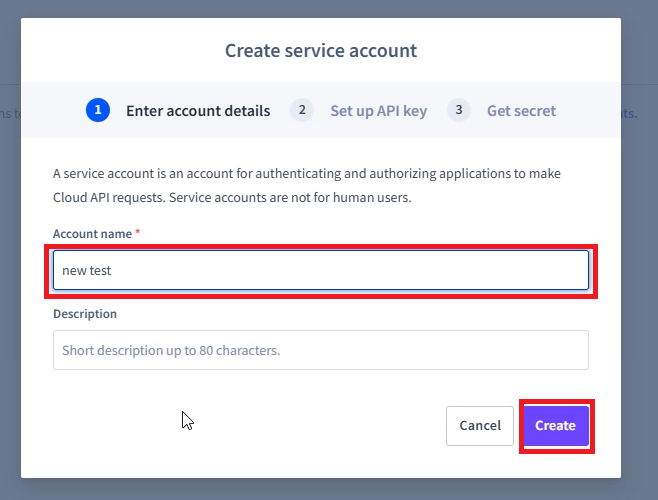Click the dimmed overlay above the dialog

pyautogui.click(x=329, y=8)
